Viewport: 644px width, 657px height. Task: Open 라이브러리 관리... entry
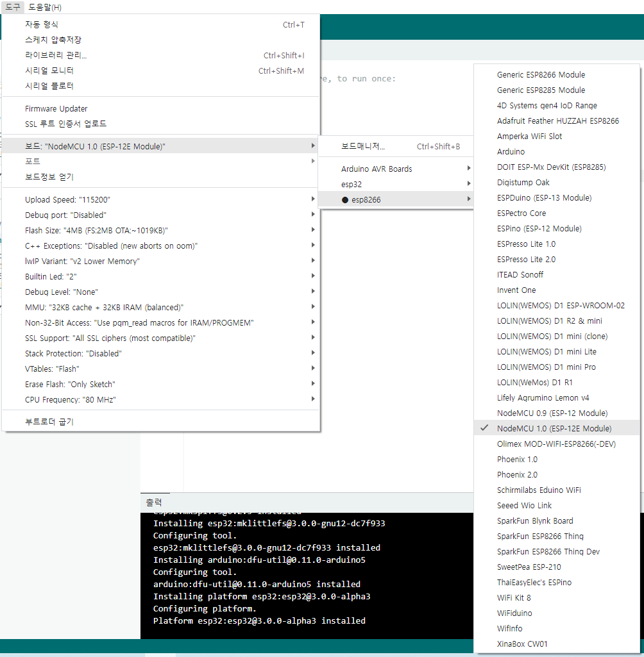[161, 55]
